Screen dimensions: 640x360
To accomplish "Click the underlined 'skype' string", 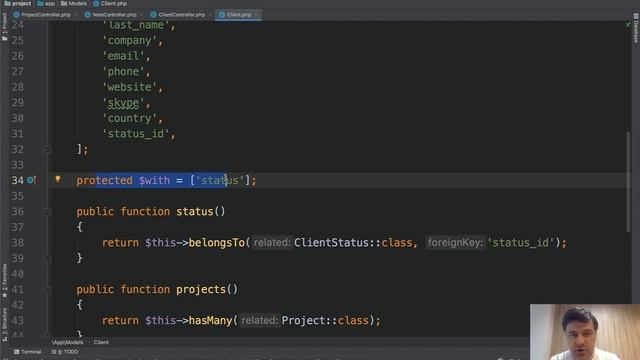I will click(x=123, y=103).
